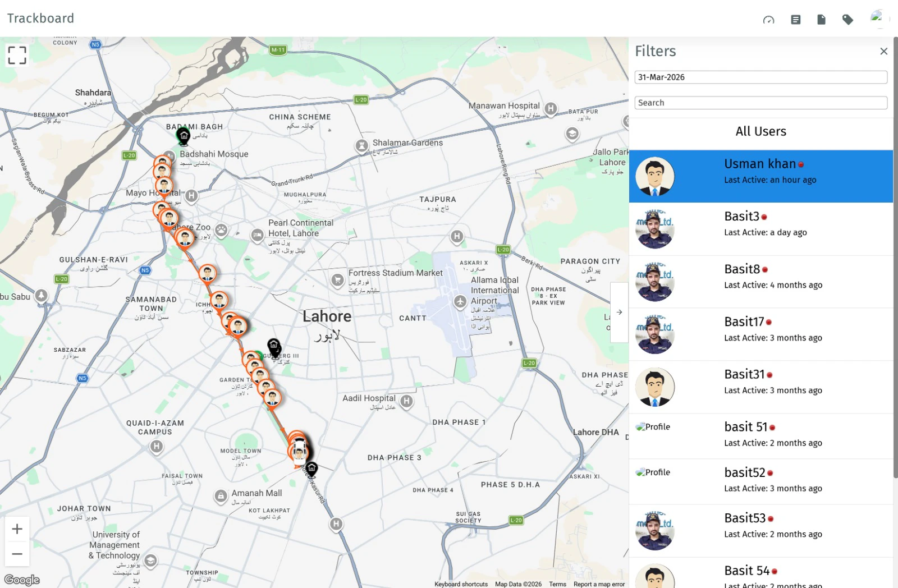Click the Trackboard logo title

pyautogui.click(x=40, y=19)
